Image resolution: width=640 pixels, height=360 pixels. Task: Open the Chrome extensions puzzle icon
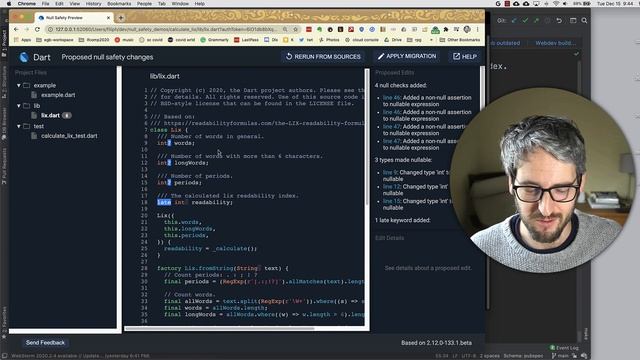tap(446, 29)
